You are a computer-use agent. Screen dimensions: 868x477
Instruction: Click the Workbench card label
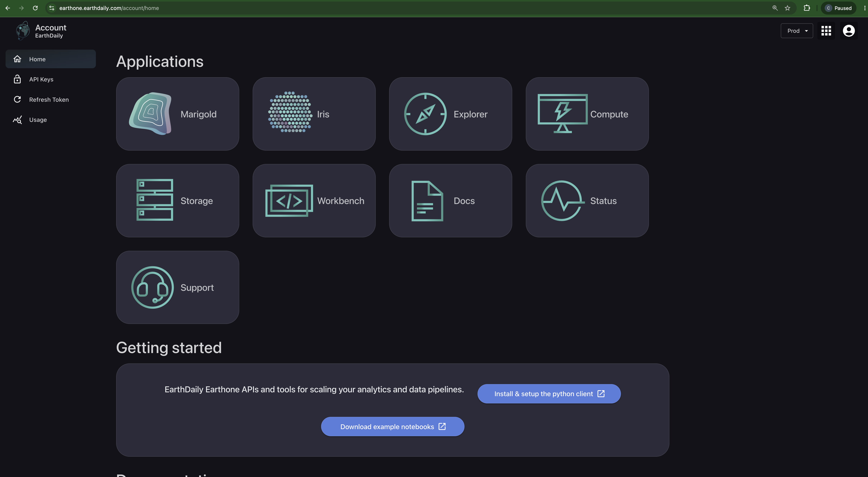[x=341, y=201]
